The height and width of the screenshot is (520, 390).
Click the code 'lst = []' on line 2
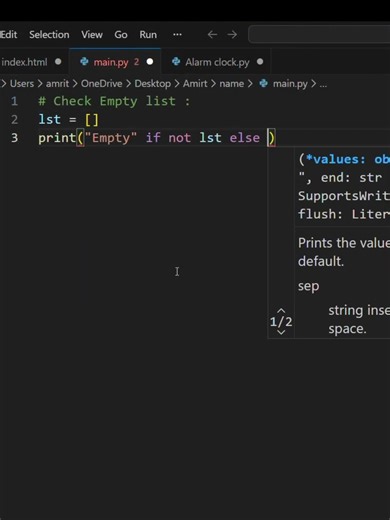[69, 119]
